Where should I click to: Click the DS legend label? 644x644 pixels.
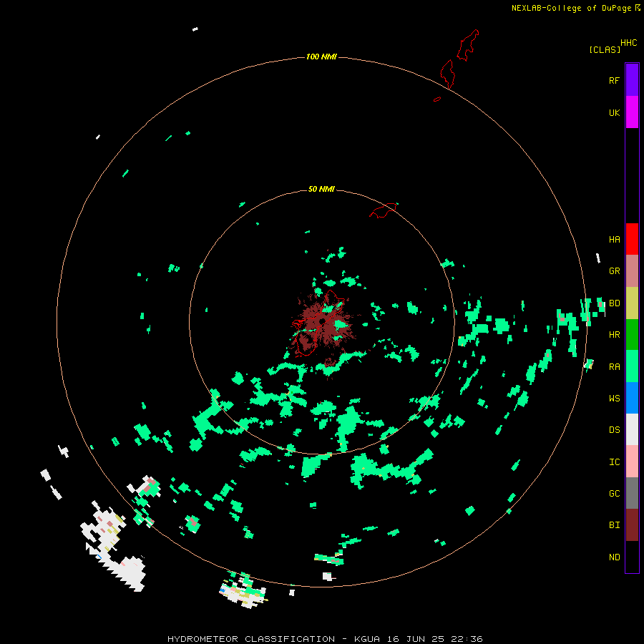pos(614,430)
